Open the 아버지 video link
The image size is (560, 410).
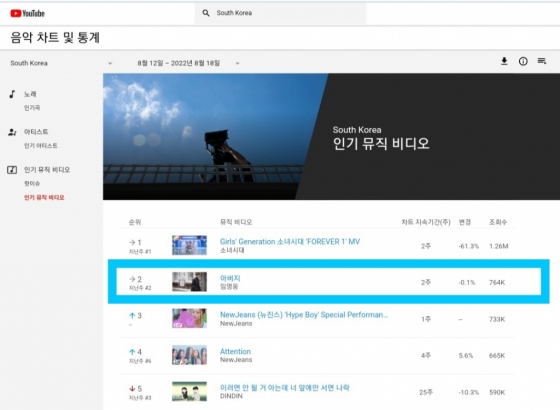pyautogui.click(x=230, y=278)
